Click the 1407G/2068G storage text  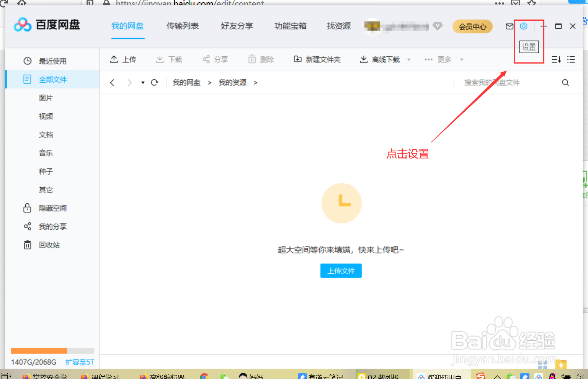pos(34,362)
